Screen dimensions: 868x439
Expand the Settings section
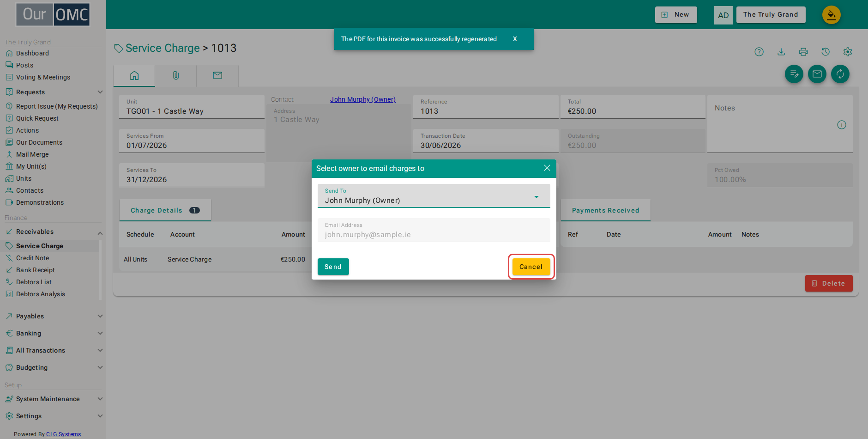[x=54, y=416]
